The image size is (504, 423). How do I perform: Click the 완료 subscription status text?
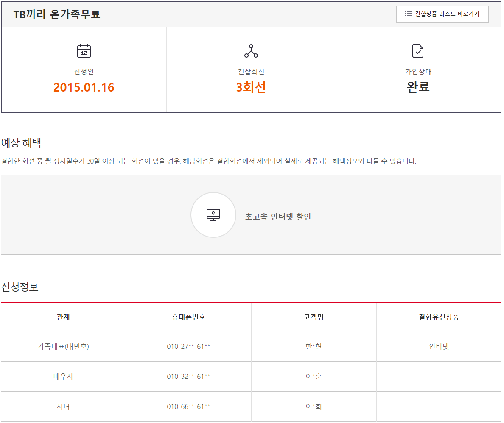[x=418, y=87]
